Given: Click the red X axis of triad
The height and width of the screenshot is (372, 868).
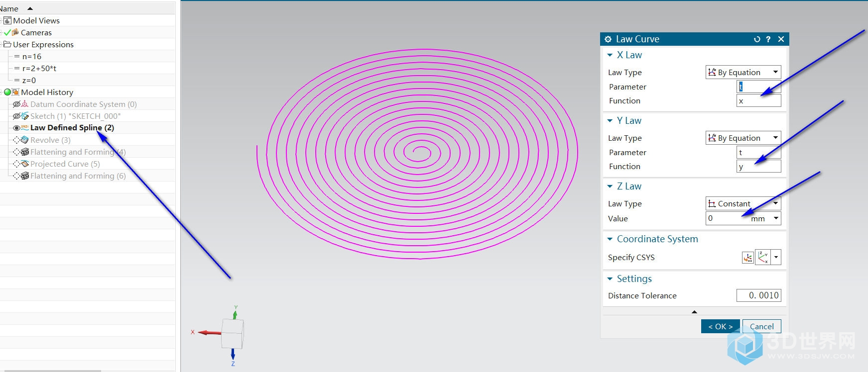Looking at the screenshot, I should click(209, 332).
